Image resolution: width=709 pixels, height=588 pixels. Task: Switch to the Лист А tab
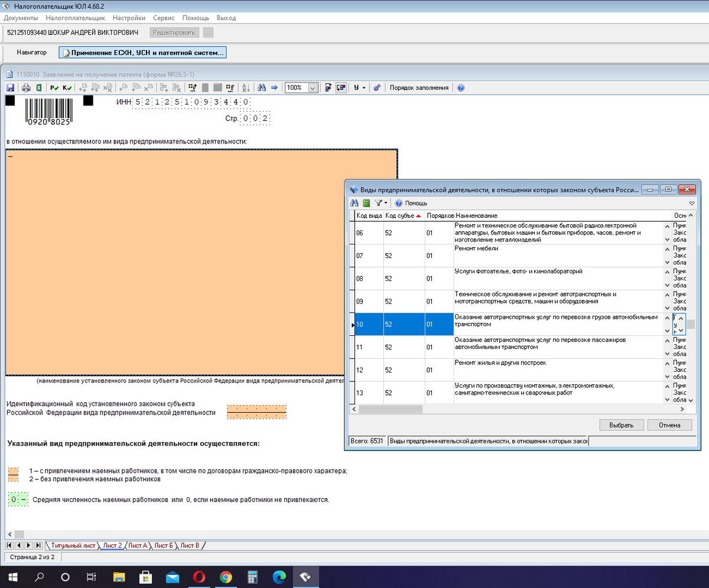(x=137, y=545)
